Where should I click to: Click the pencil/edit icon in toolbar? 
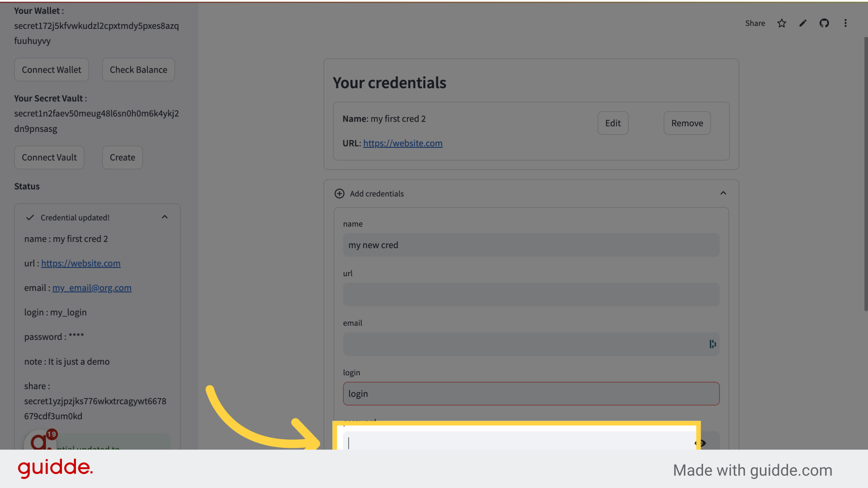pyautogui.click(x=803, y=23)
